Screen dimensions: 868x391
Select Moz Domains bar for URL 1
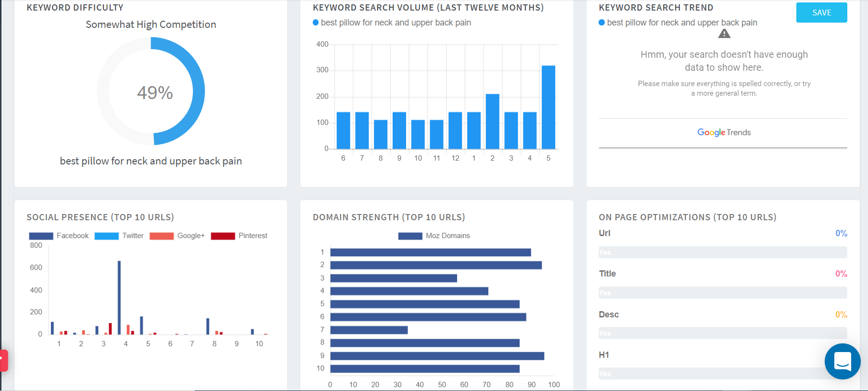coord(431,252)
